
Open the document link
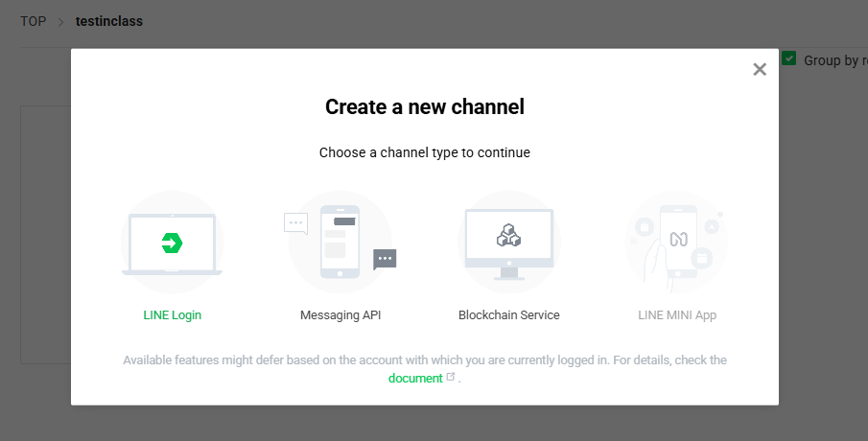415,379
